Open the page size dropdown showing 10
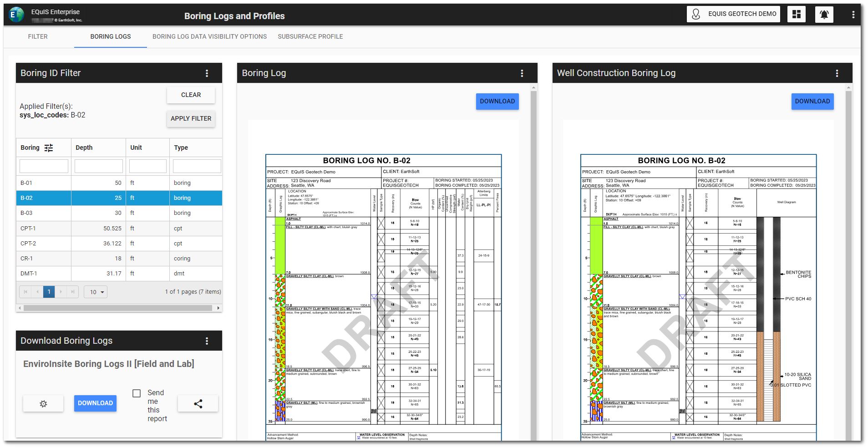 [96, 292]
